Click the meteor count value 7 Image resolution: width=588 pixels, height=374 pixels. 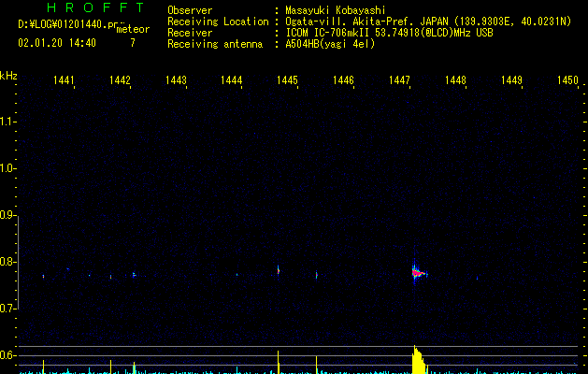pyautogui.click(x=133, y=43)
